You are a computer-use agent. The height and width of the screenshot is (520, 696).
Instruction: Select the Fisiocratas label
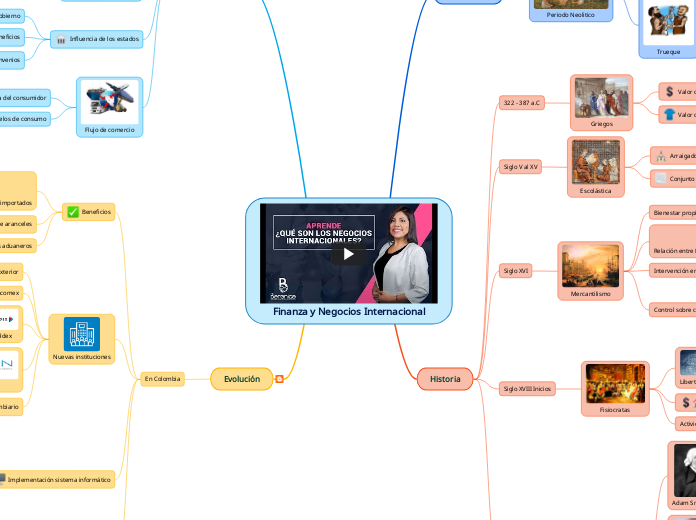click(x=615, y=410)
